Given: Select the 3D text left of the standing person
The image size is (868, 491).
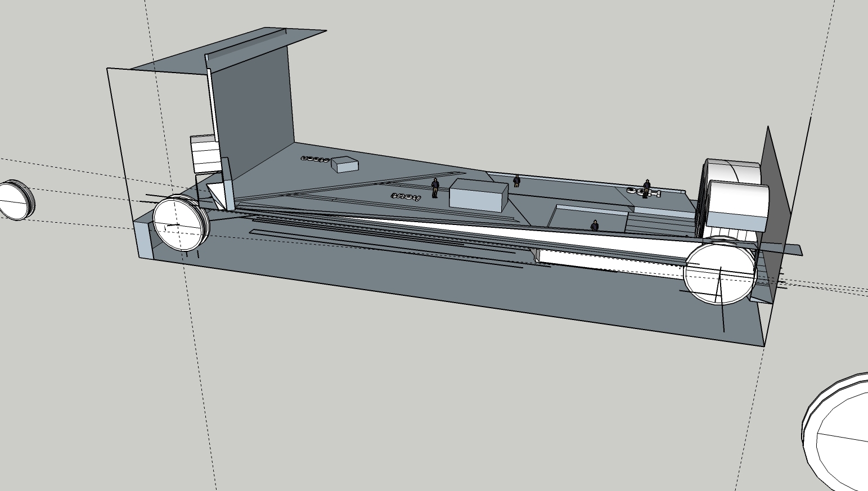Looking at the screenshot, I should 406,197.
